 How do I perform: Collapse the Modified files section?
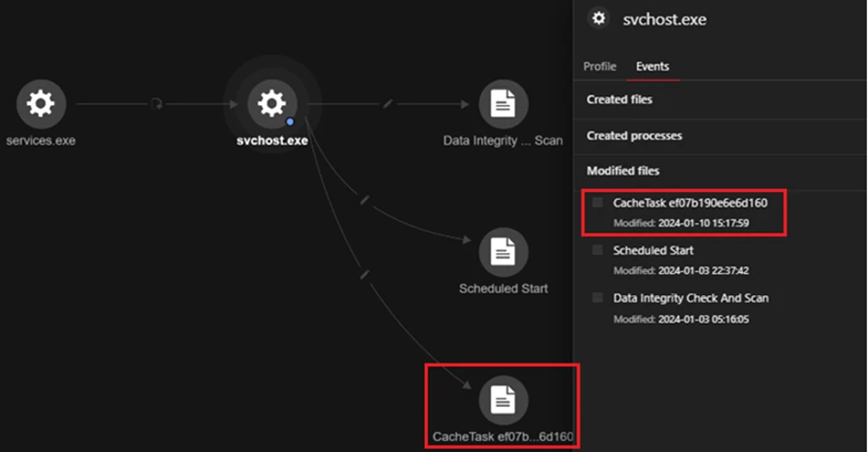pos(621,171)
